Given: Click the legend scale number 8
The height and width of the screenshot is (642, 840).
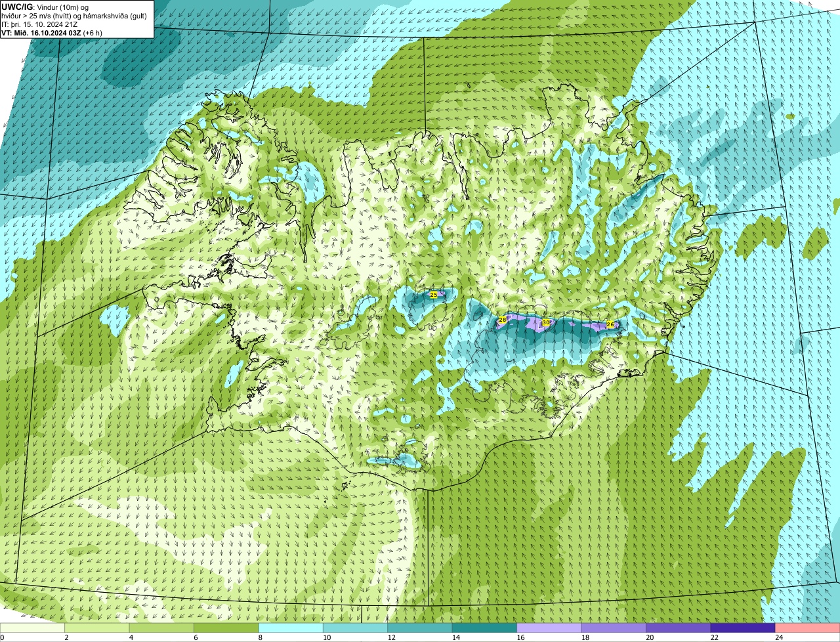Looking at the screenshot, I should 260,637.
